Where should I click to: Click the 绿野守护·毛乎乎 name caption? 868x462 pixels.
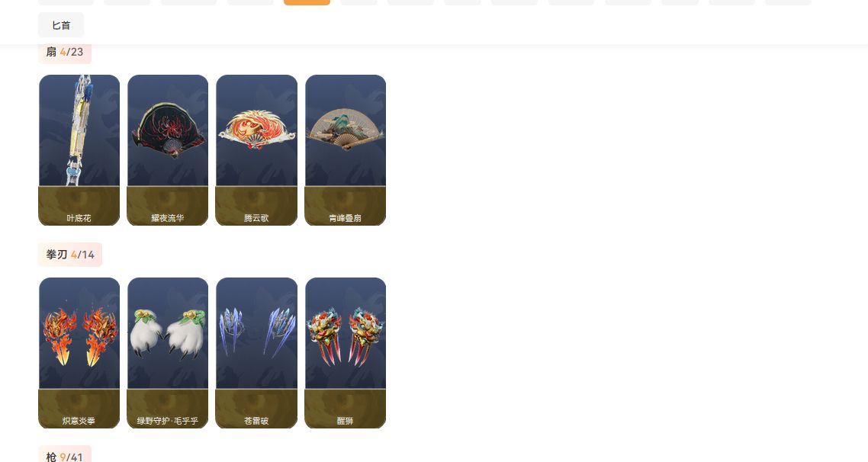[168, 421]
